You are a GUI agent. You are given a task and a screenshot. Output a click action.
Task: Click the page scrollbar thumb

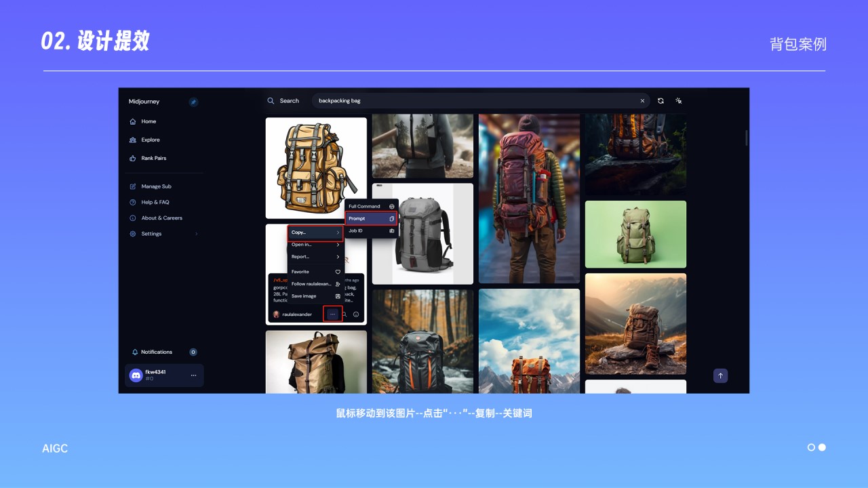747,138
